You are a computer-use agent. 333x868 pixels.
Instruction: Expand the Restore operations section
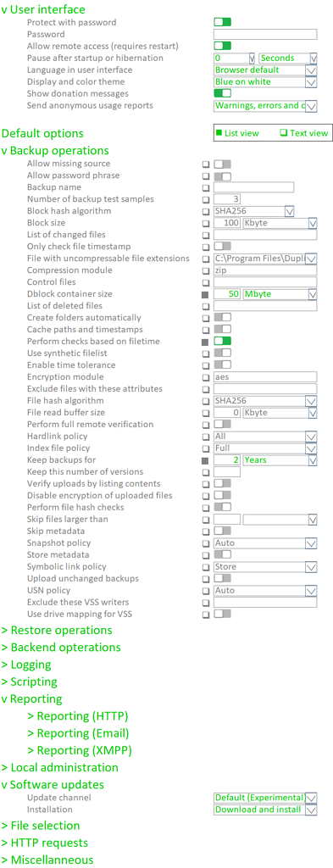coord(57,630)
